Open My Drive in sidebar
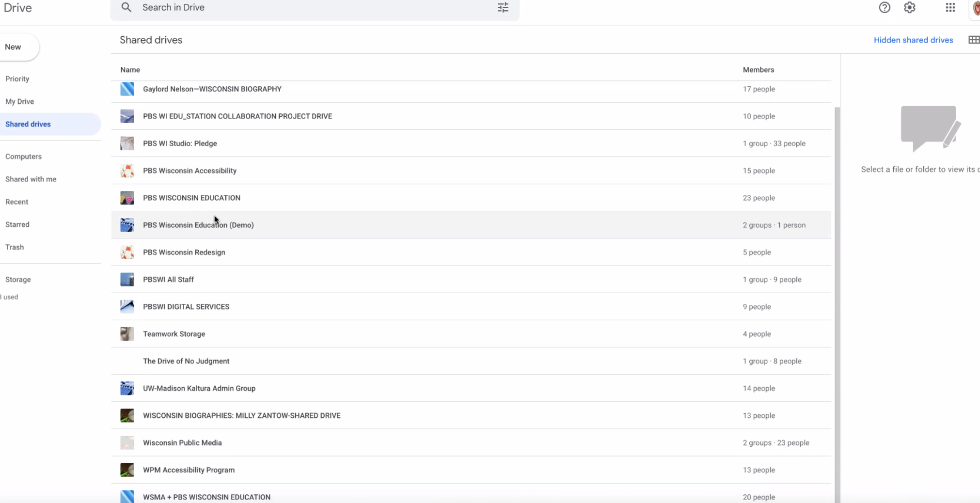The width and height of the screenshot is (980, 503). [x=19, y=101]
